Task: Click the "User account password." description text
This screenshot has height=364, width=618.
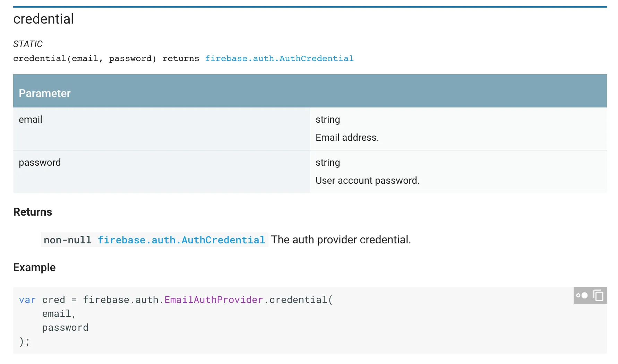Action: 367,181
